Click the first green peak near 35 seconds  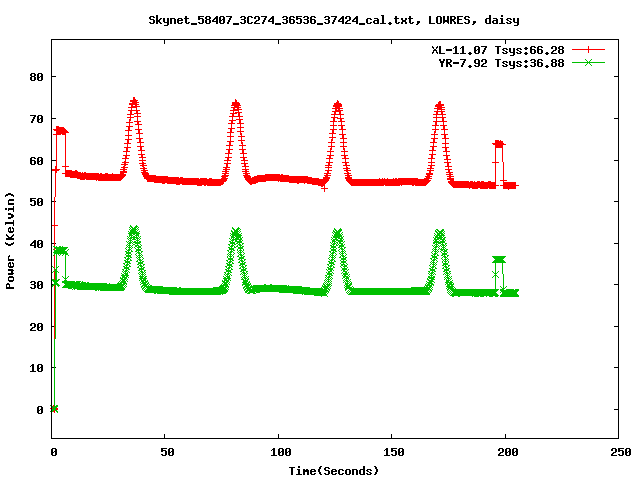pyautogui.click(x=134, y=231)
